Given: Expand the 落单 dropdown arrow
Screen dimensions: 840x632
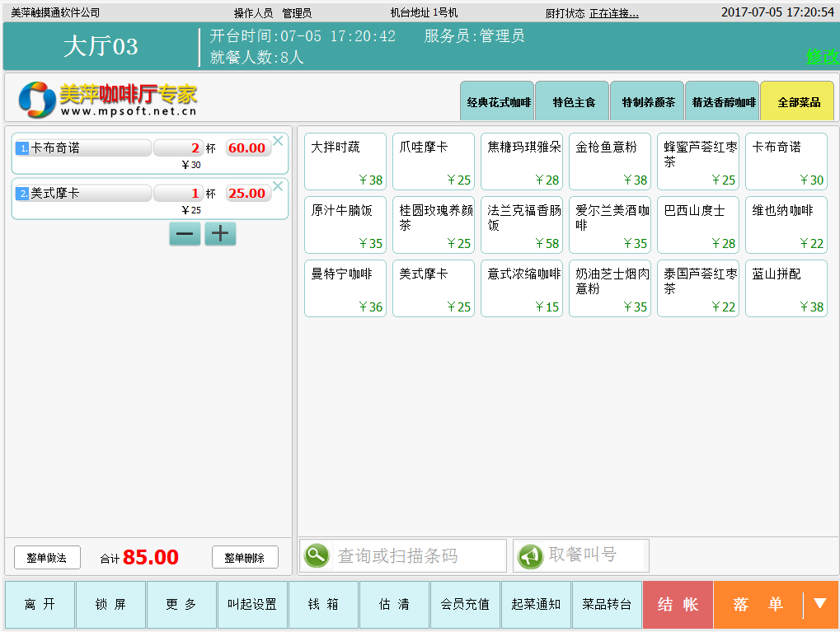Looking at the screenshot, I should pos(819,604).
